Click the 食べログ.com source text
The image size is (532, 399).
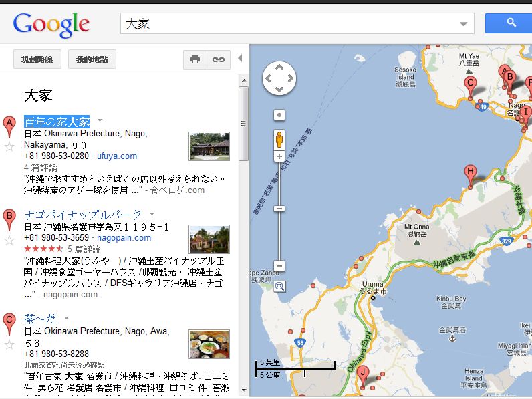178,190
